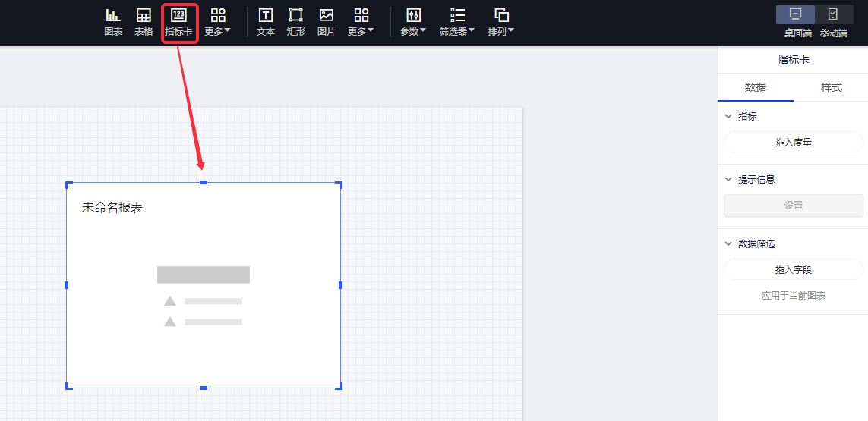Open 更多 next to 图片
Viewport: 868px width, 421px height.
(x=361, y=22)
